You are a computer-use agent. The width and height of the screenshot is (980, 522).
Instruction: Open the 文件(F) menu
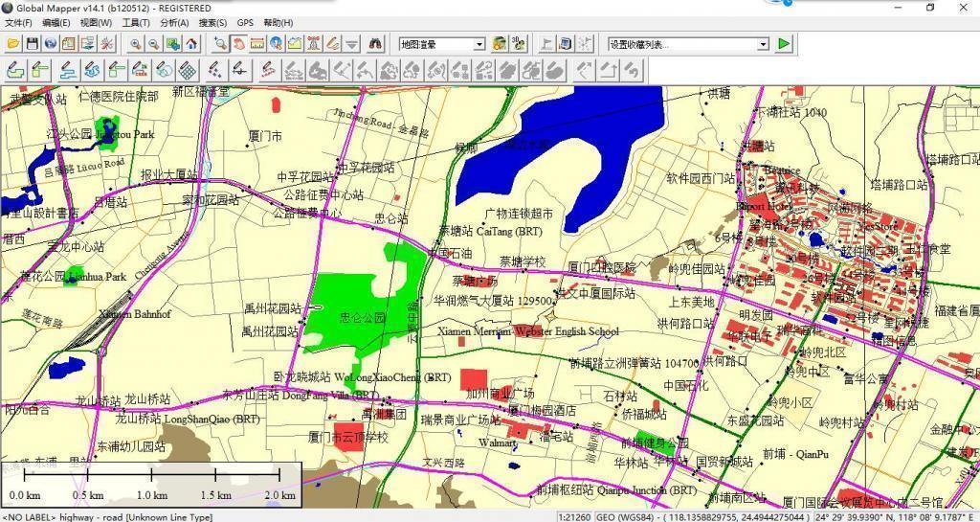click(18, 23)
